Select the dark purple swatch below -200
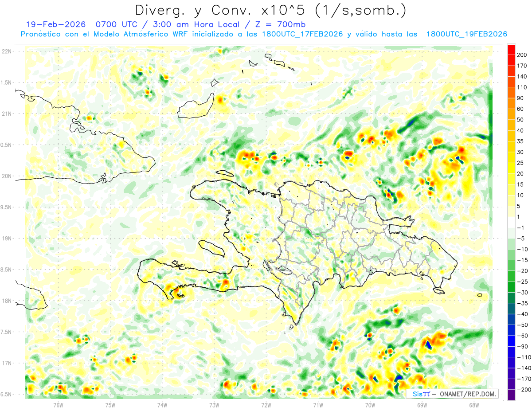Image resolution: width=532 pixels, height=411 pixels. [x=511, y=395]
